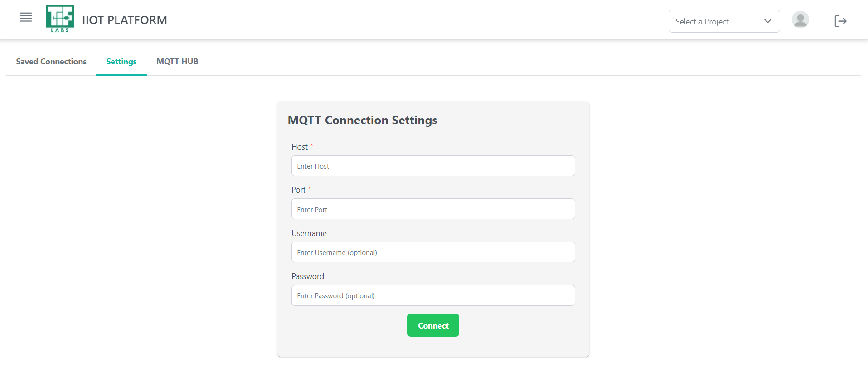Click into the Enter Port field
The image size is (868, 372).
[x=433, y=209]
